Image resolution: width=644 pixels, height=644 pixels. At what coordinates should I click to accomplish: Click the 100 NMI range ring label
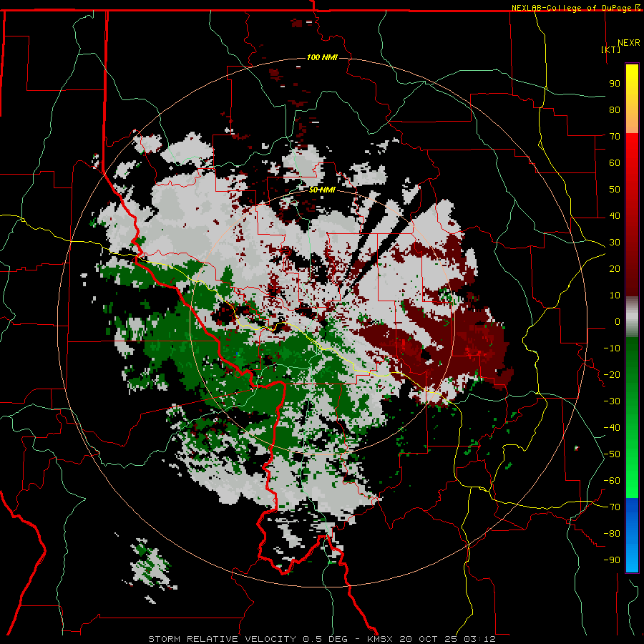(322, 57)
